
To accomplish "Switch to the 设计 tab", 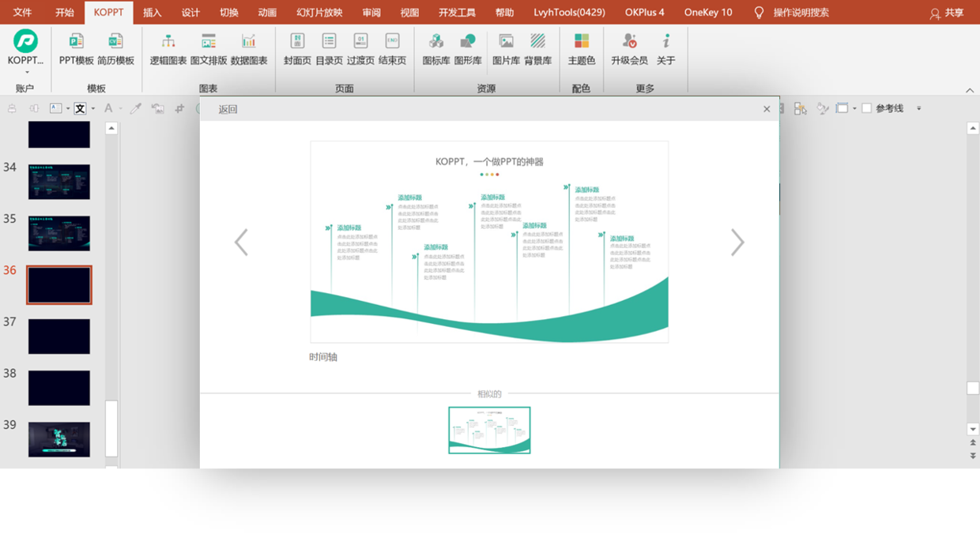I will point(190,13).
